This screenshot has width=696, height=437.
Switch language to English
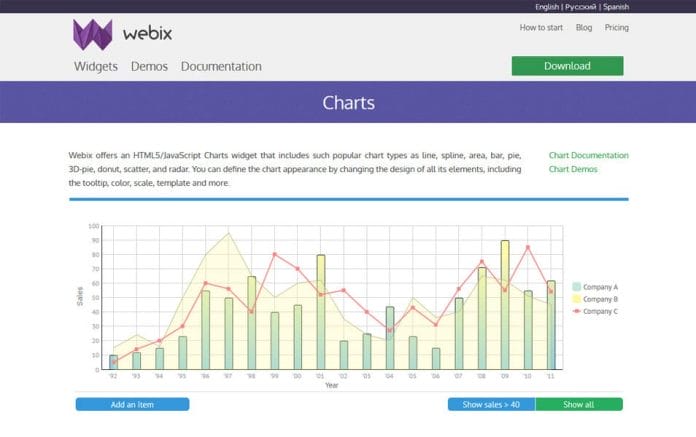546,7
